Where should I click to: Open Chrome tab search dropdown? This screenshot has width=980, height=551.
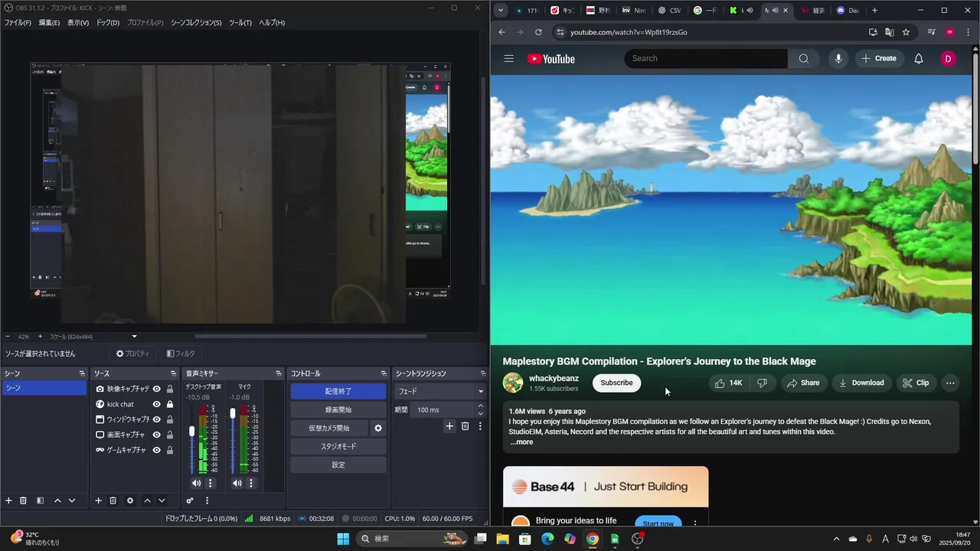coord(500,11)
